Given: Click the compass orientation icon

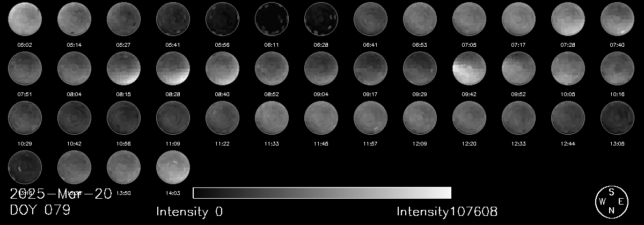Looking at the screenshot, I should coord(611,201).
